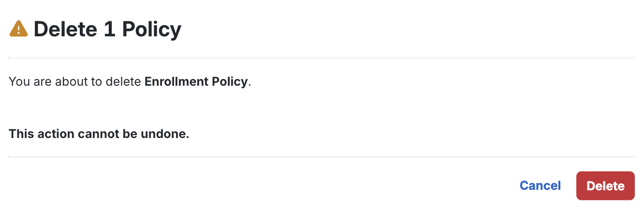The height and width of the screenshot is (215, 644).
Task: Click the word "Policy" in the heading
Action: click(x=151, y=30)
